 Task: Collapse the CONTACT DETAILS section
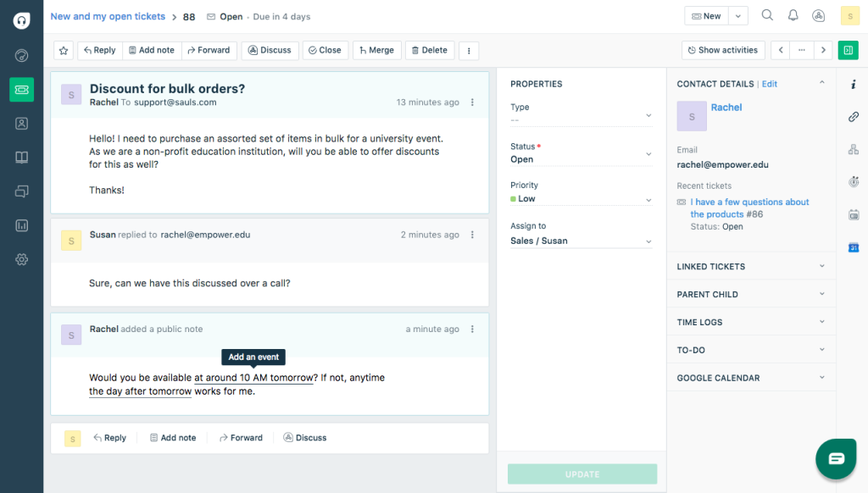pyautogui.click(x=821, y=84)
